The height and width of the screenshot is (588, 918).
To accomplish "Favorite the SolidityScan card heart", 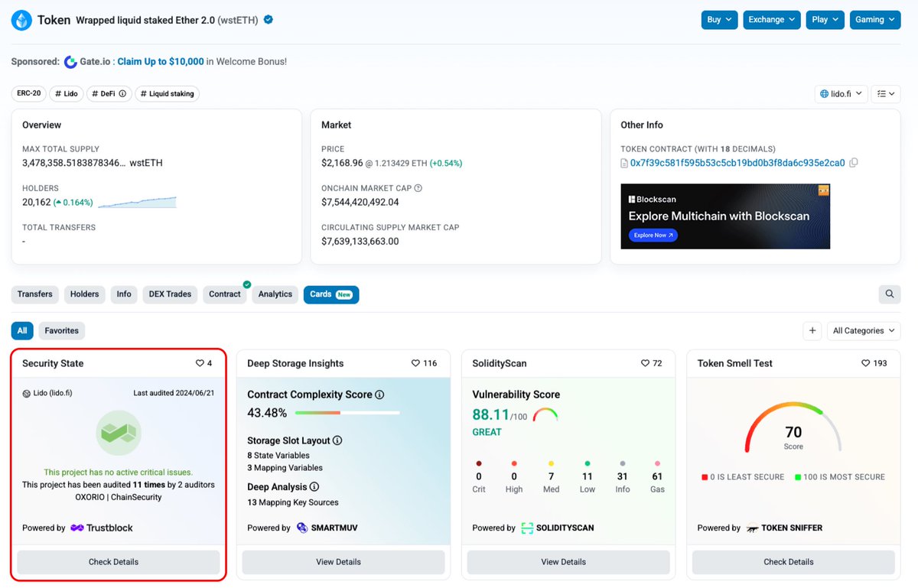I will pos(646,363).
